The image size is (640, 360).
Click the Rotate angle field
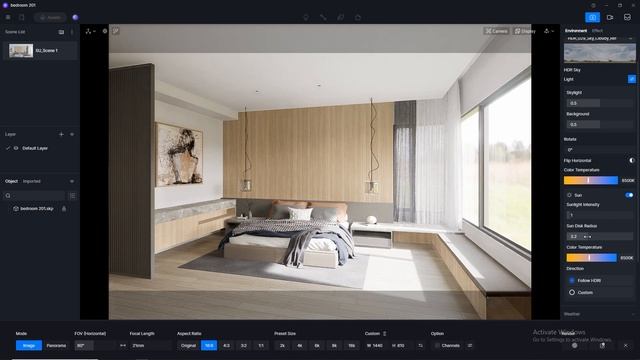click(599, 150)
